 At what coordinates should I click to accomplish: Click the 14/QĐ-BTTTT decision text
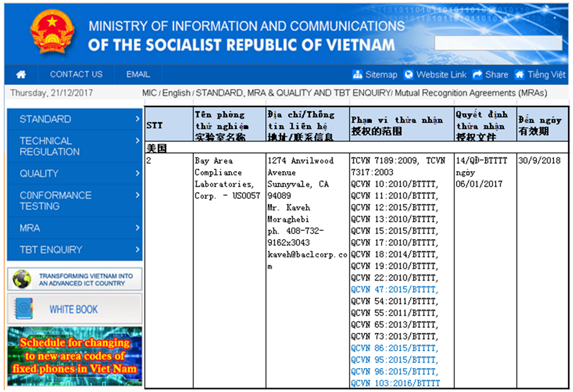(482, 160)
